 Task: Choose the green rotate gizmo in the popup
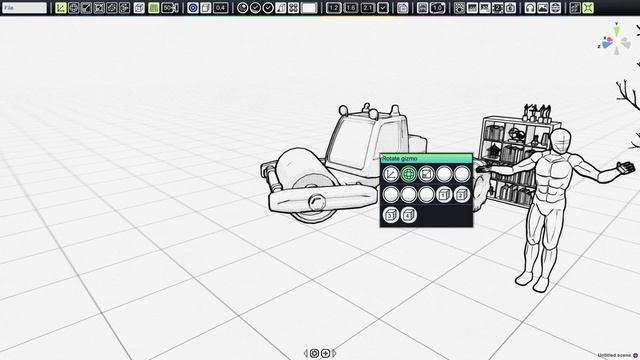pos(409,174)
